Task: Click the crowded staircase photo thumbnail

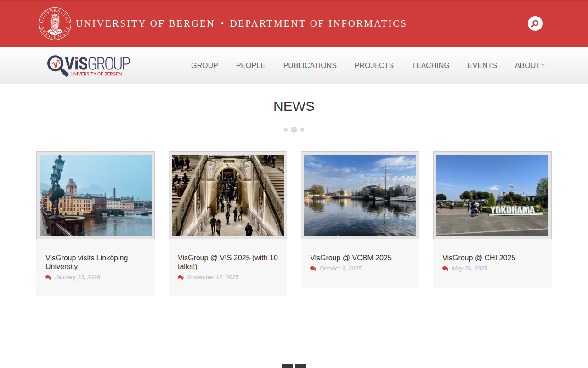Action: click(x=227, y=195)
